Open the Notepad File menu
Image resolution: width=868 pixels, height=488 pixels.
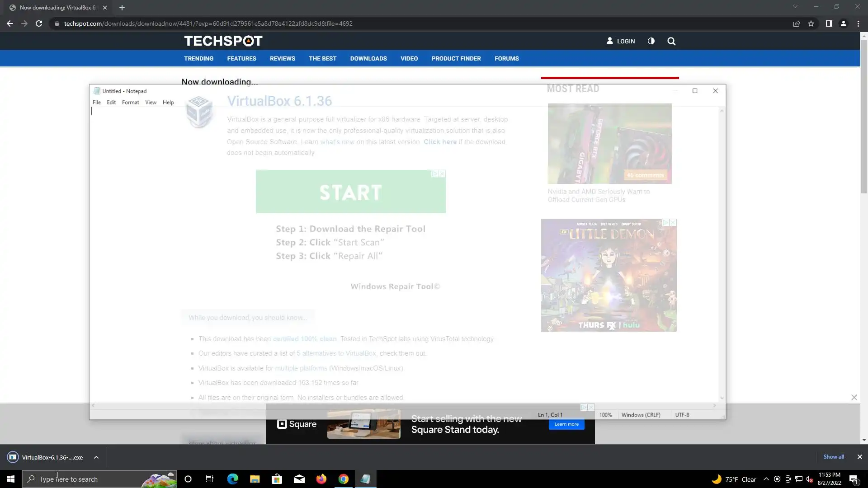click(97, 103)
